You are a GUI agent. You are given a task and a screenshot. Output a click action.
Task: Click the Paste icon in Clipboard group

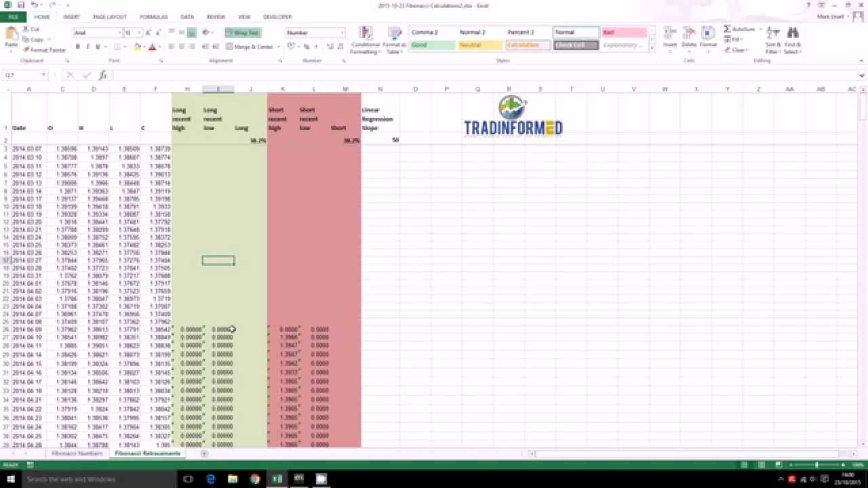(12, 34)
